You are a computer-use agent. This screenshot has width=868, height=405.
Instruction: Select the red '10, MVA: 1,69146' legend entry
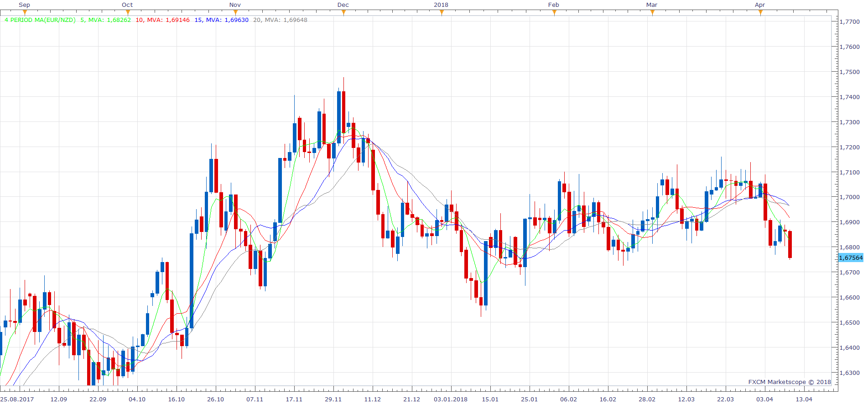(x=162, y=20)
